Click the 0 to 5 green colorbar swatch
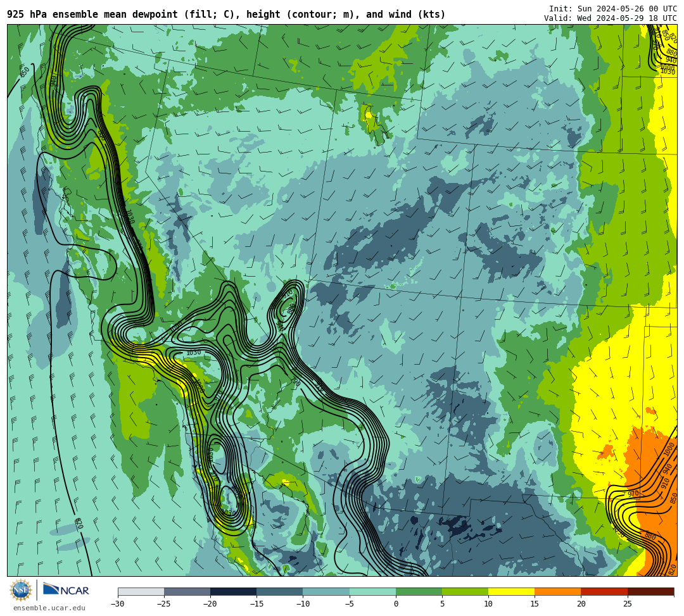684x616 pixels. point(419,591)
